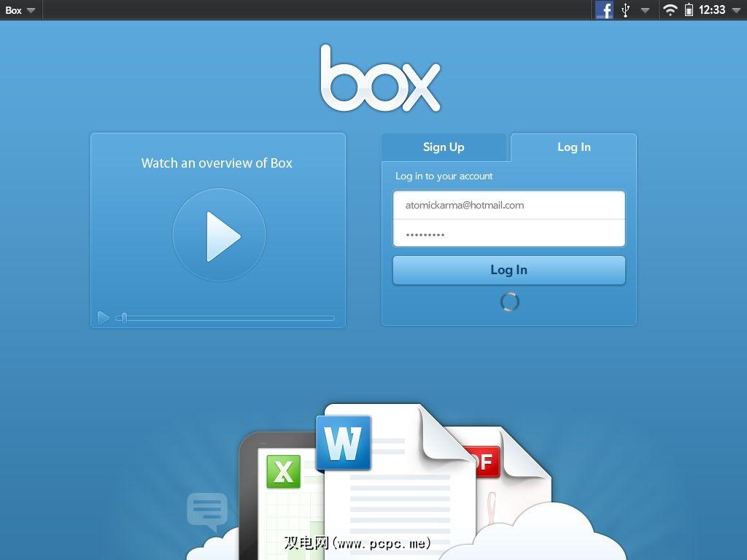This screenshot has height=560, width=747.
Task: Click the Box logo
Action: pos(380,79)
